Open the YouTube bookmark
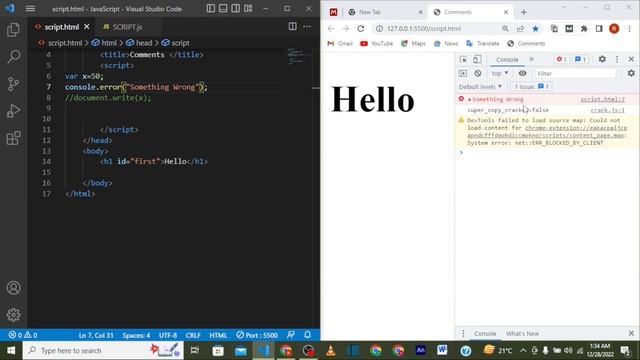This screenshot has width=640, height=360. pos(376,43)
